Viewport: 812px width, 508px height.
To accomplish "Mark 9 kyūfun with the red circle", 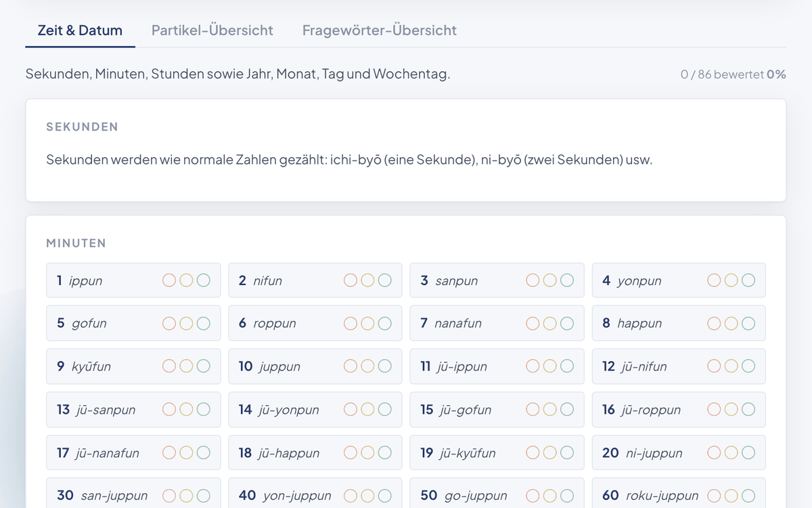I will pyautogui.click(x=169, y=366).
